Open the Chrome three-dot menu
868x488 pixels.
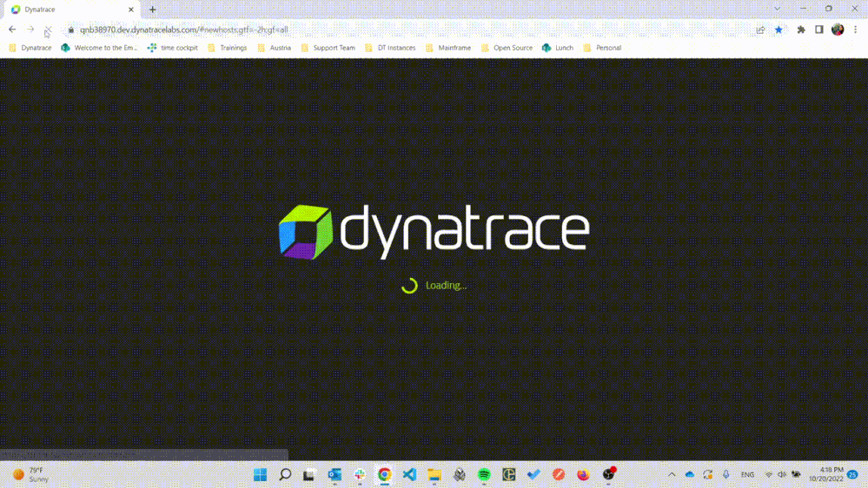pyautogui.click(x=856, y=30)
